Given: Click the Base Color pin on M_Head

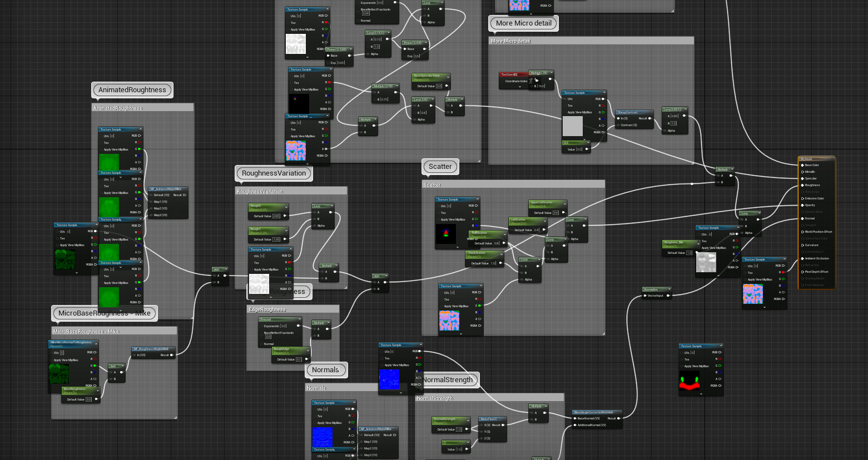Looking at the screenshot, I should point(802,165).
